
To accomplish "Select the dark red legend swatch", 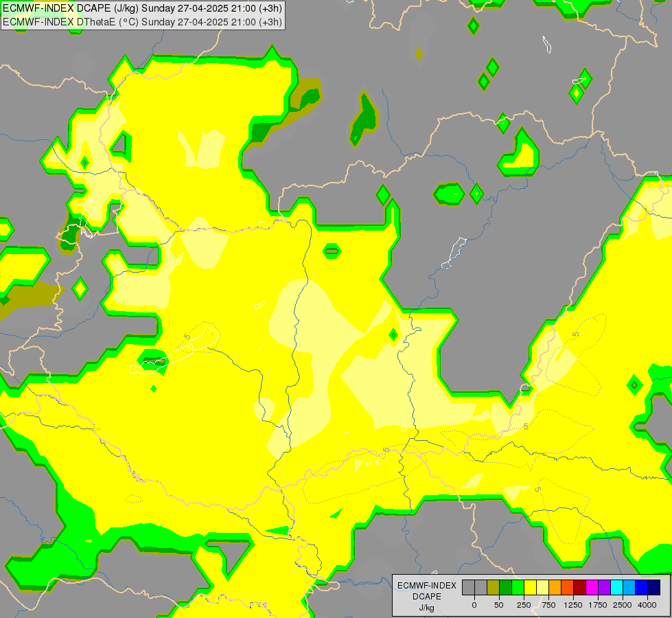I will [580, 587].
